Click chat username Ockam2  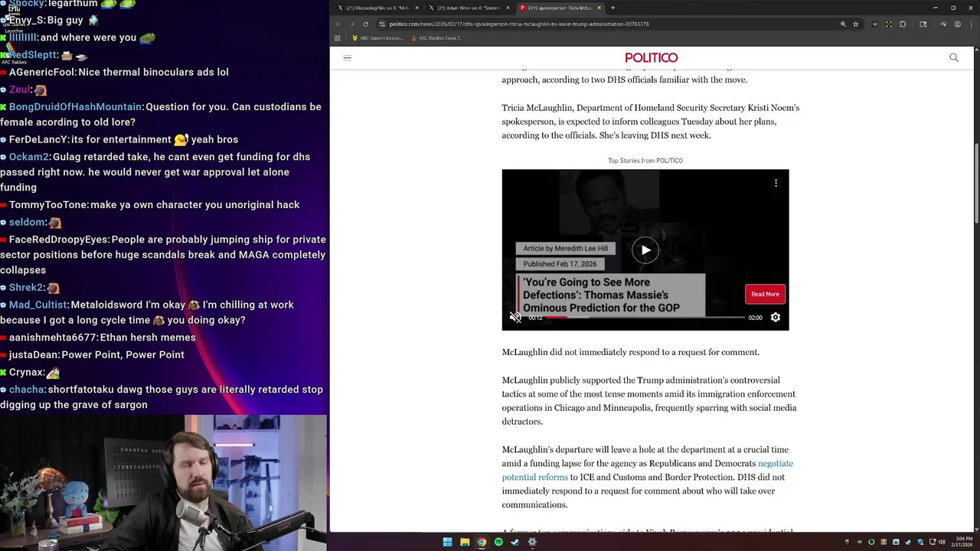click(29, 156)
